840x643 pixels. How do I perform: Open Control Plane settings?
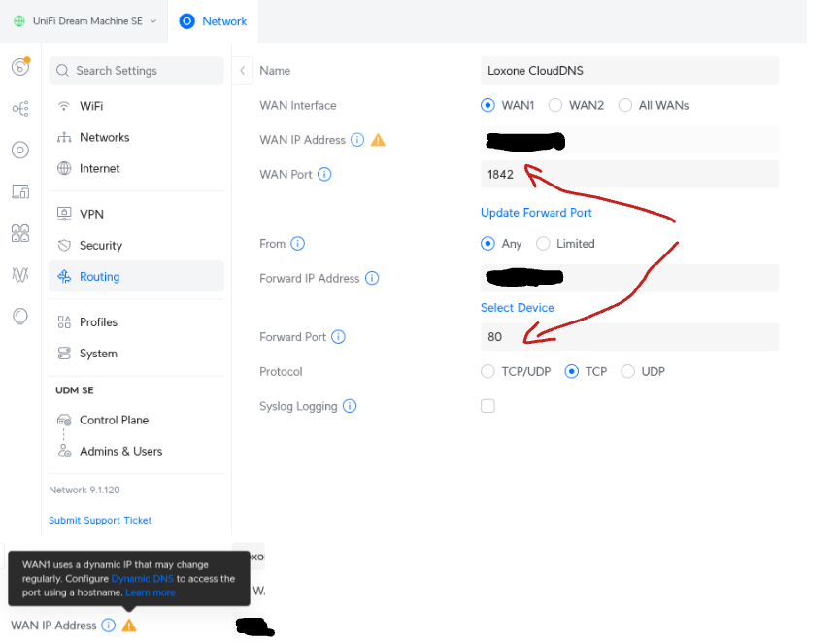coord(136,421)
